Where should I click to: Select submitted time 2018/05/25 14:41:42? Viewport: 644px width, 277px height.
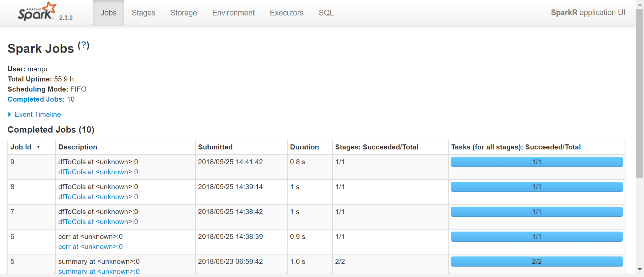[230, 162]
